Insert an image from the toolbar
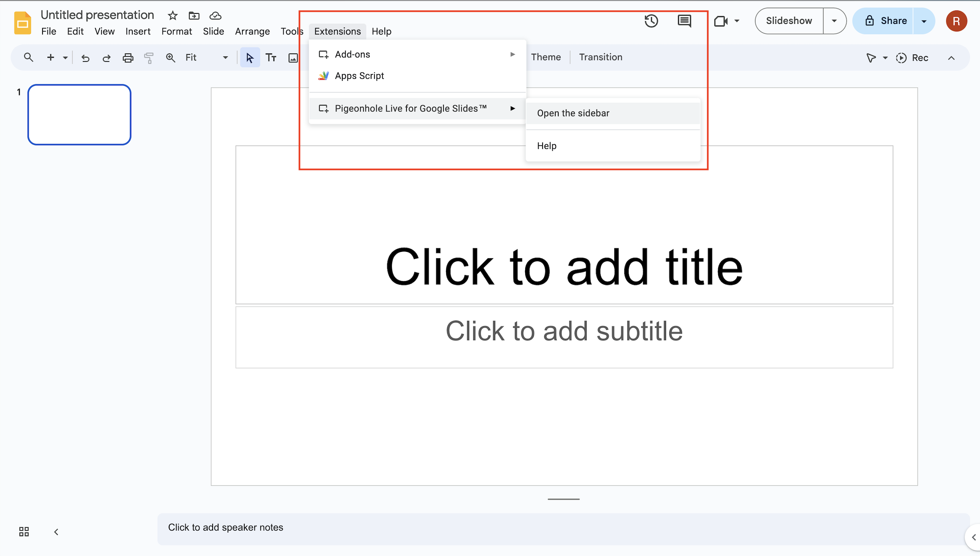Viewport: 980px width, 556px height. tap(293, 58)
